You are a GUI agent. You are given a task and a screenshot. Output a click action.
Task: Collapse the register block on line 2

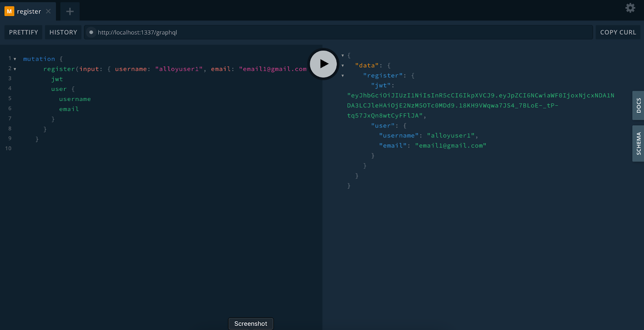[x=15, y=69]
